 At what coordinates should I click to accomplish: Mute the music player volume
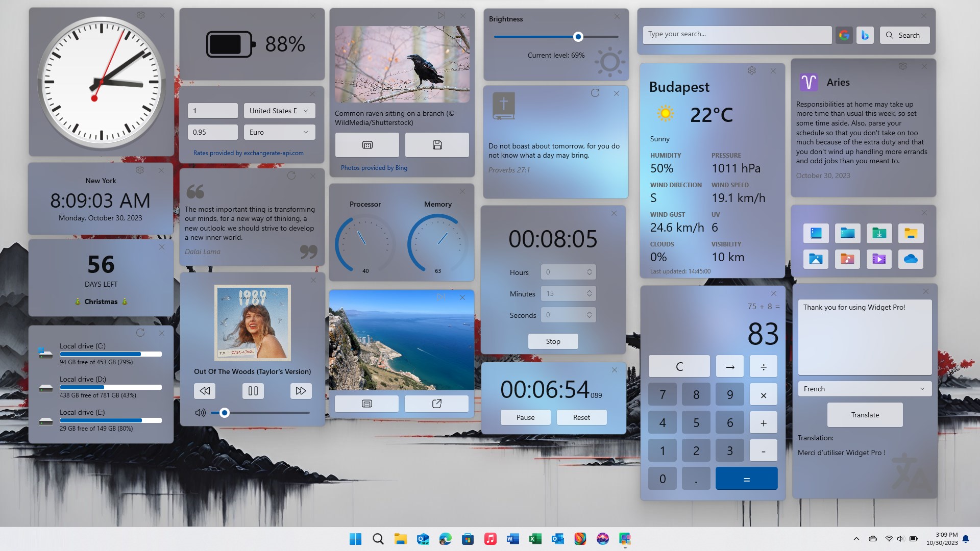[x=200, y=413]
